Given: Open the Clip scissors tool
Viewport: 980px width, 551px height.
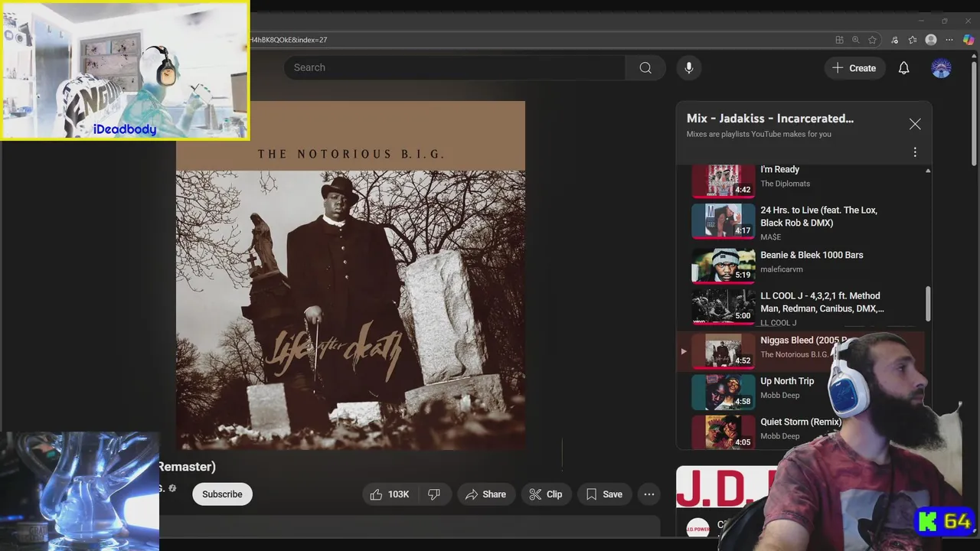Looking at the screenshot, I should point(546,494).
